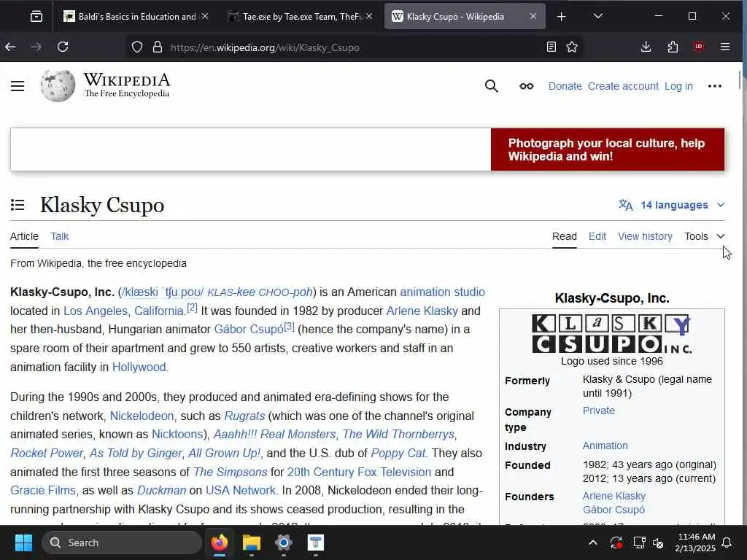Screen dimensions: 747x560
Task: Open the Edit tab
Action: 597,236
